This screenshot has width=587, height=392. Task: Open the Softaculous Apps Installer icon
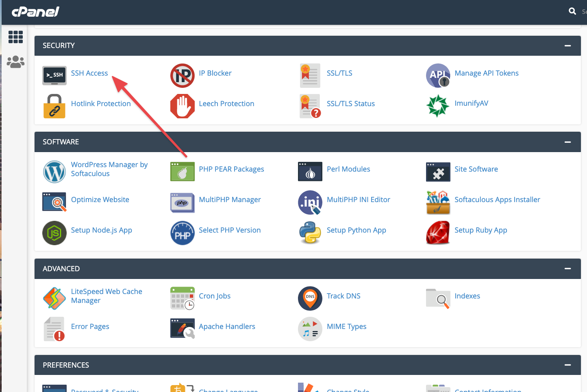coord(438,202)
